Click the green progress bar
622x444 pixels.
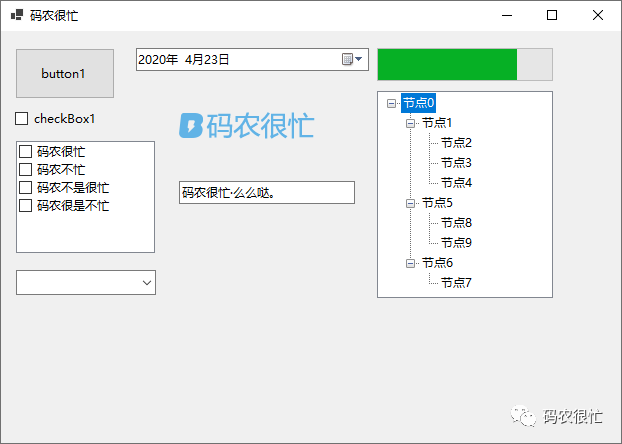tap(465, 64)
